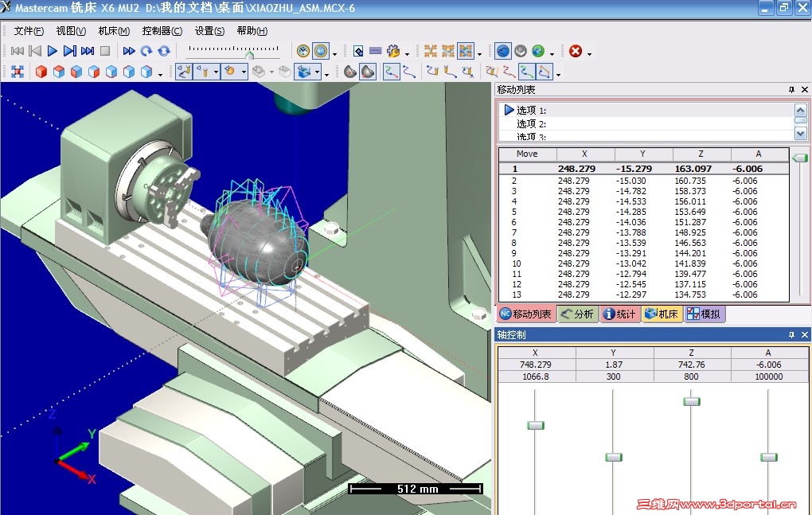Open the 帮助(H) menu
The height and width of the screenshot is (515, 812).
pos(252,31)
